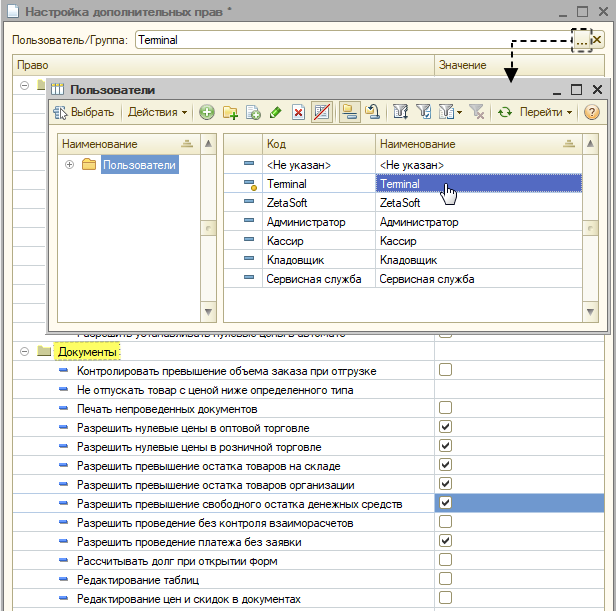
Task: Click the Пользователь/Группа input field containing Terminal
Action: click(x=354, y=40)
